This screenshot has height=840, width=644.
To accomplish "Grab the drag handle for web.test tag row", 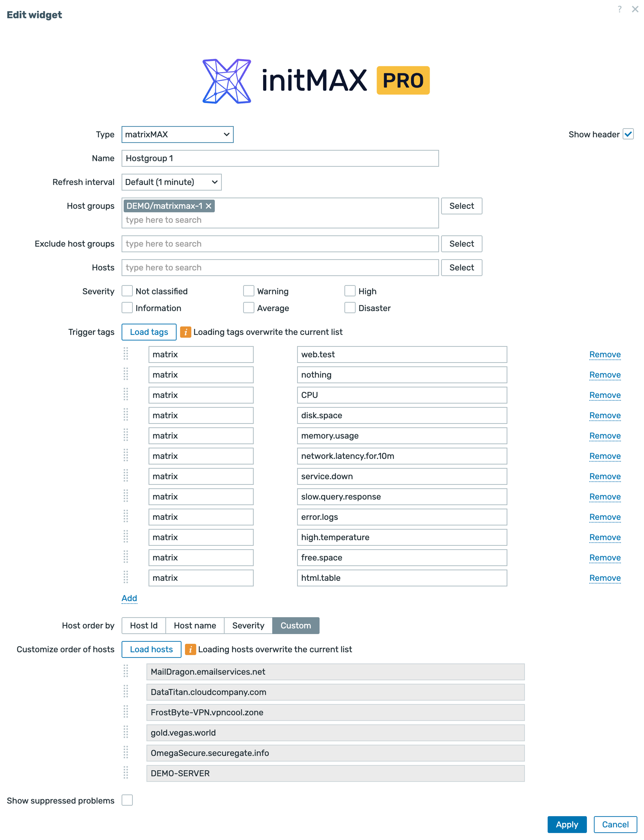I will point(126,354).
